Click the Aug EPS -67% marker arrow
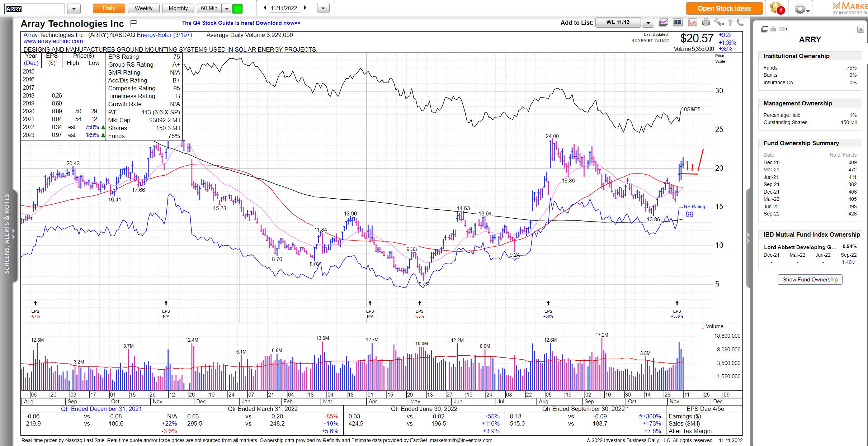The image size is (868, 446). pyautogui.click(x=35, y=303)
